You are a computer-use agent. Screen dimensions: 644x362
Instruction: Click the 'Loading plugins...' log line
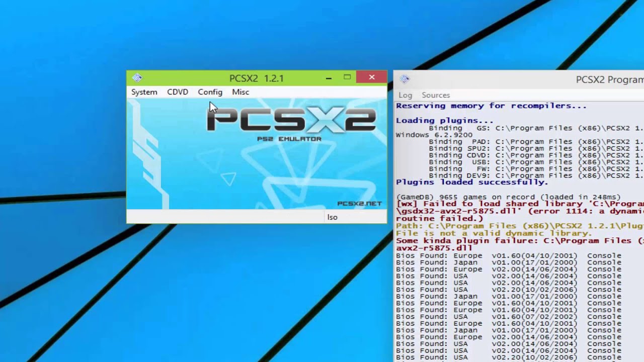(445, 121)
